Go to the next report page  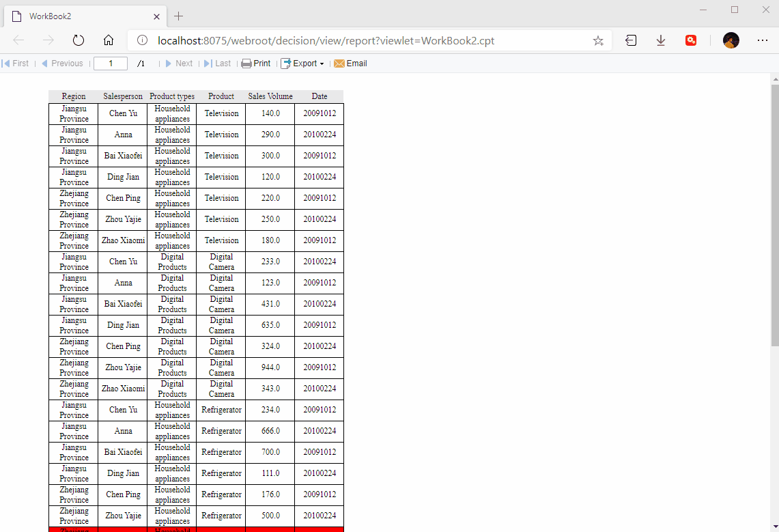tap(180, 63)
